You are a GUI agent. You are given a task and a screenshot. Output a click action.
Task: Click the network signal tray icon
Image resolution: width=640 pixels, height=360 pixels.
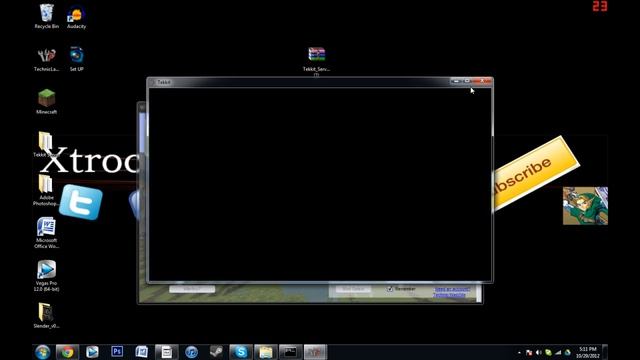(x=558, y=352)
